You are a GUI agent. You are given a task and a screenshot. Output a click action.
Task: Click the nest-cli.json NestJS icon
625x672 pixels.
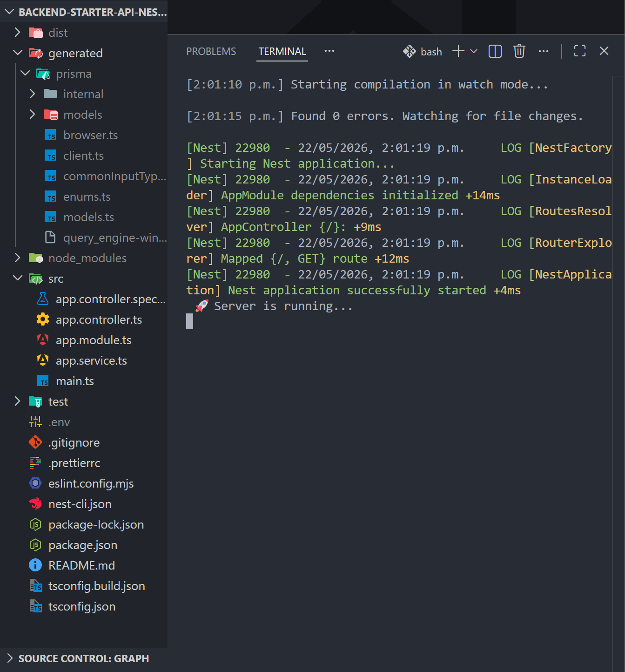[35, 503]
